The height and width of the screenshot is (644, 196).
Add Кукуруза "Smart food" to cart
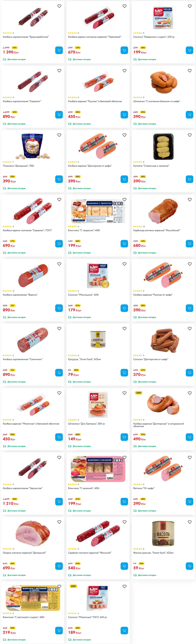pyautogui.click(x=124, y=373)
